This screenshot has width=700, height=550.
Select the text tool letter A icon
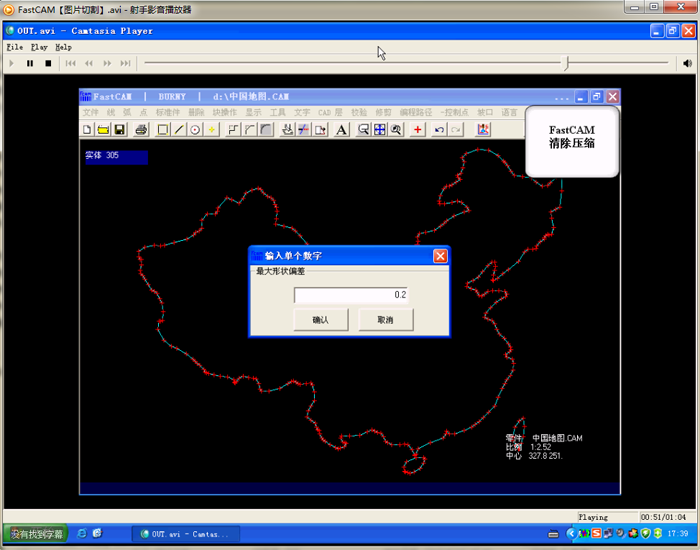pyautogui.click(x=342, y=129)
